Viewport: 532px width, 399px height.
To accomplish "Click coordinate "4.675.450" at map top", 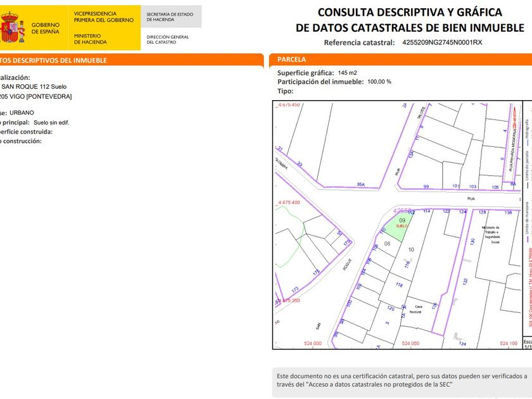I will (x=289, y=105).
